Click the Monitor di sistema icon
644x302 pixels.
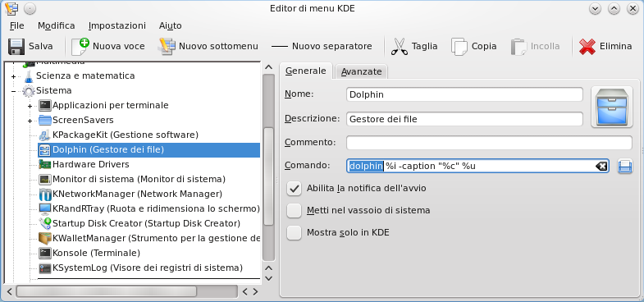point(45,179)
